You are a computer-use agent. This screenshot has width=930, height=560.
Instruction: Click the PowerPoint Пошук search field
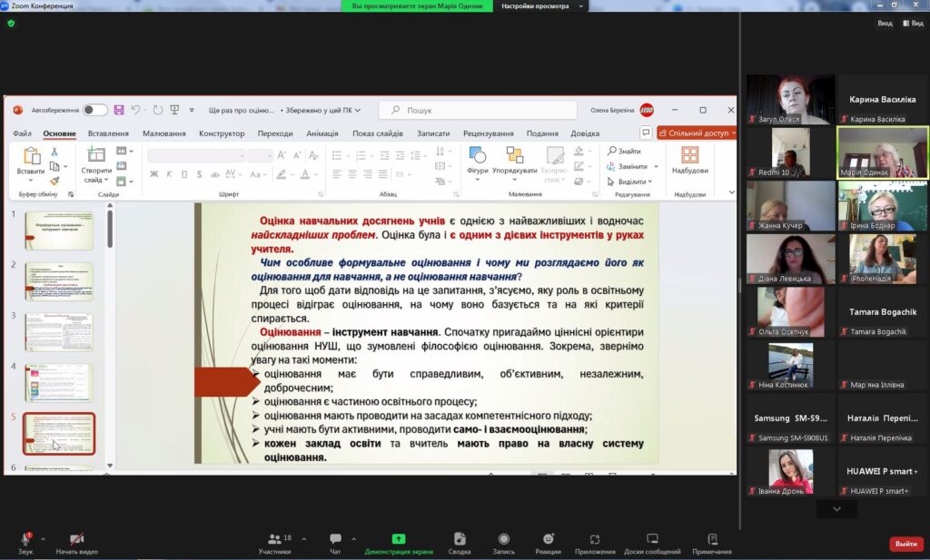(x=478, y=110)
